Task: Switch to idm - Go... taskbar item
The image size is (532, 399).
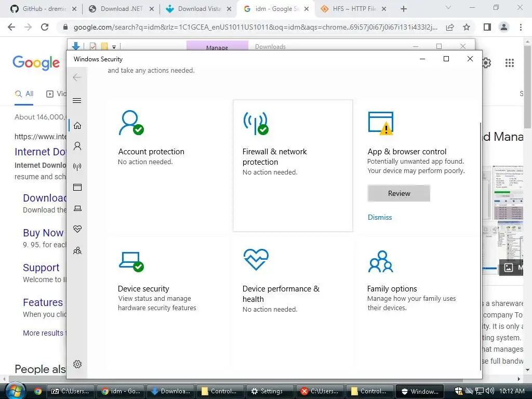Action: (x=121, y=391)
